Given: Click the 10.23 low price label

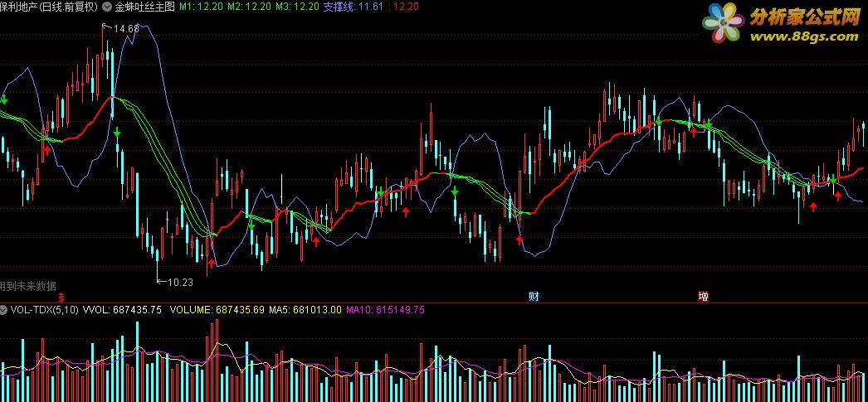Looking at the screenshot, I should pyautogui.click(x=180, y=282).
